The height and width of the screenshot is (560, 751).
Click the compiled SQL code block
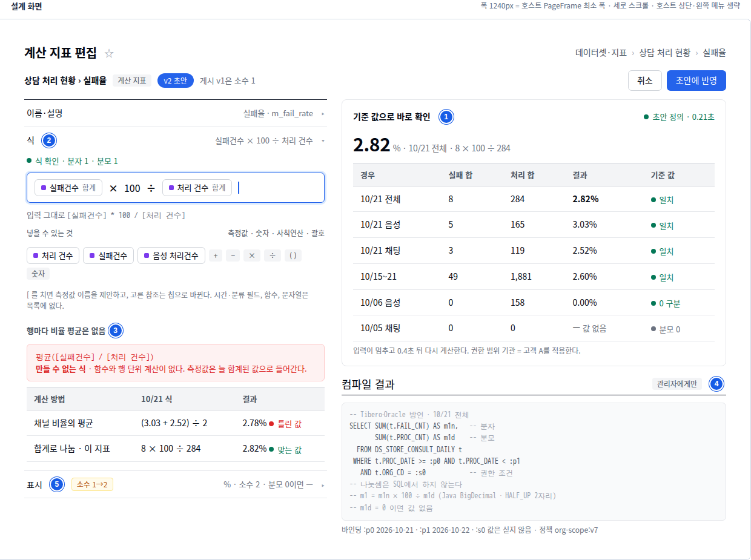coord(534,461)
